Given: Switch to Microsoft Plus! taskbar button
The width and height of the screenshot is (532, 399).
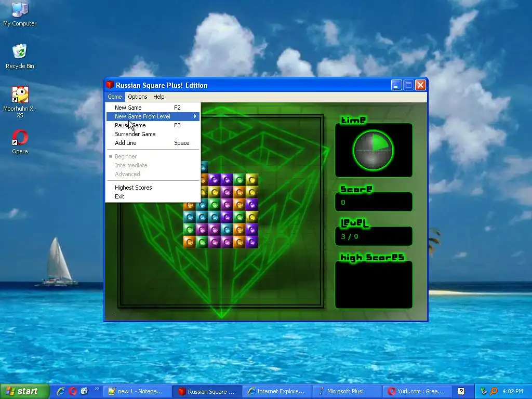Looking at the screenshot, I should (x=347, y=391).
